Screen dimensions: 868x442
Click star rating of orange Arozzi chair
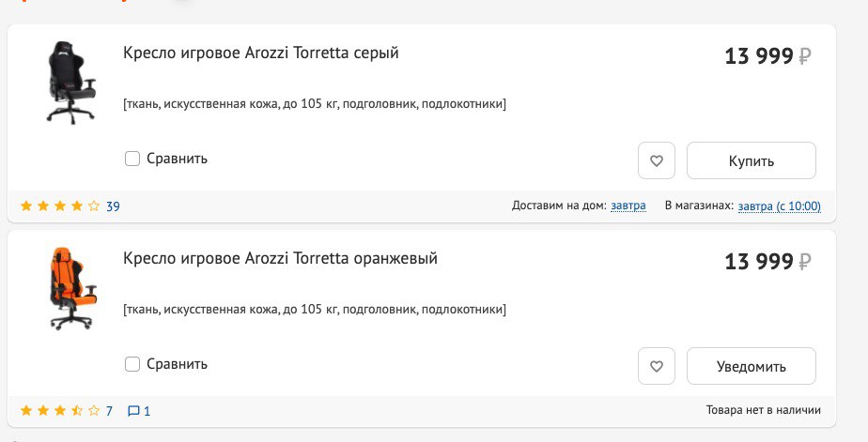click(x=60, y=411)
